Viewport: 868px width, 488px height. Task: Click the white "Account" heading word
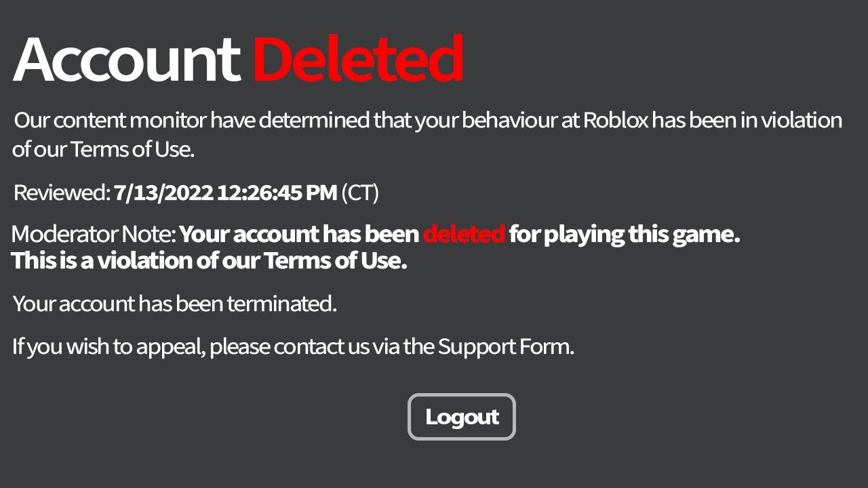[x=126, y=59]
